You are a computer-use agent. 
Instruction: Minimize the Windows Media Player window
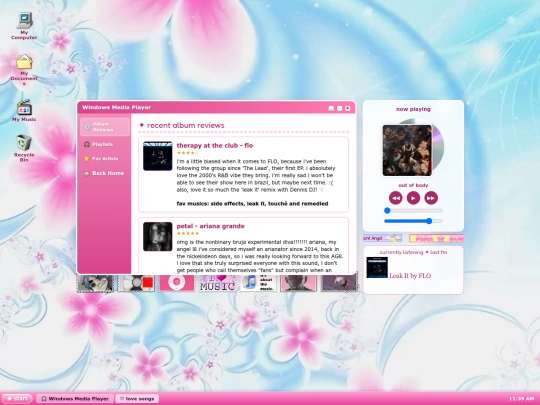pos(331,108)
